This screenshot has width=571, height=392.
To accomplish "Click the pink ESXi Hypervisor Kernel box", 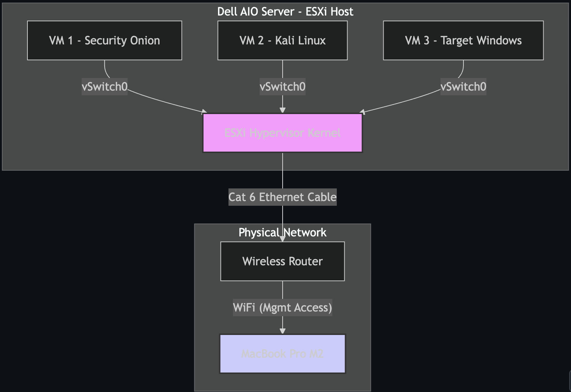I will [x=282, y=133].
